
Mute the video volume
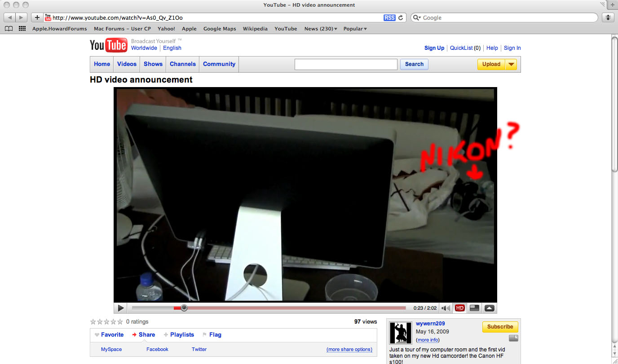446,308
